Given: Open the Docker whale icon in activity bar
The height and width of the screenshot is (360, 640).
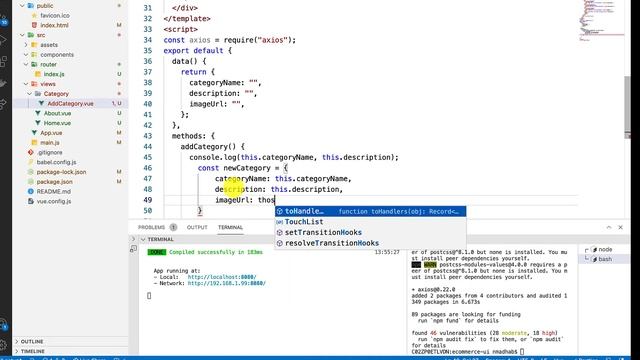Looking at the screenshot, I should (3, 84).
